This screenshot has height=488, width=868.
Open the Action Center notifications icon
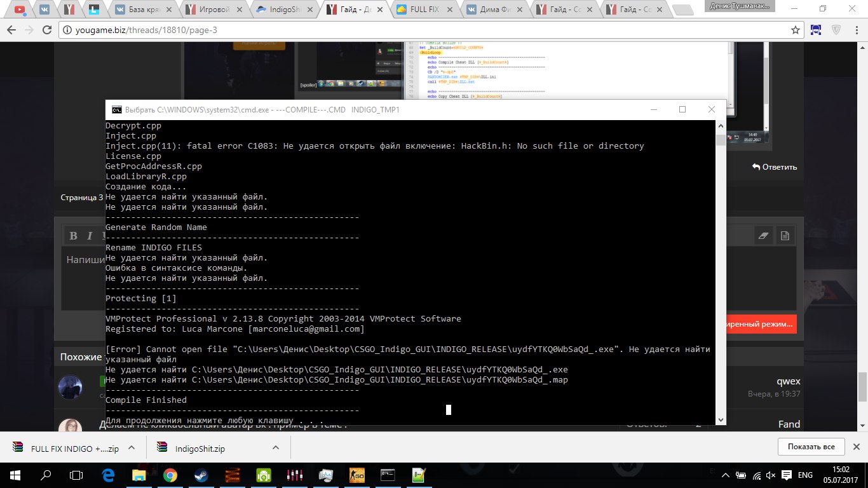click(x=785, y=475)
